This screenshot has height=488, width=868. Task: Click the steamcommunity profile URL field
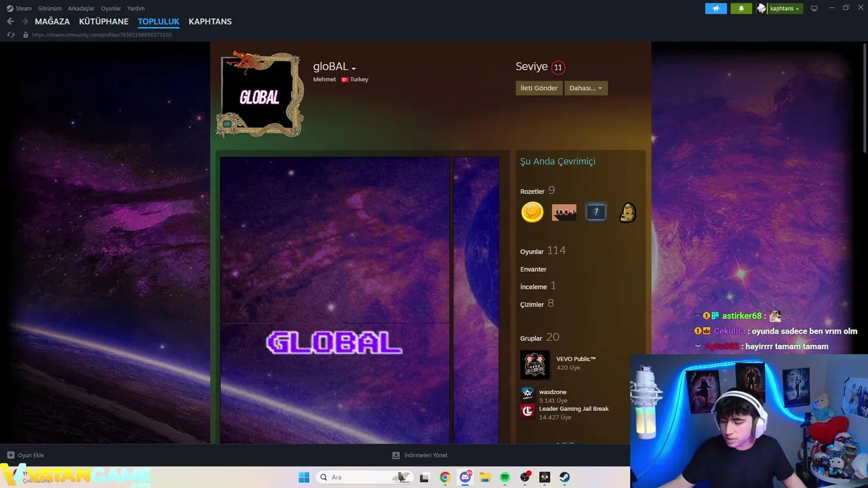[x=102, y=35]
